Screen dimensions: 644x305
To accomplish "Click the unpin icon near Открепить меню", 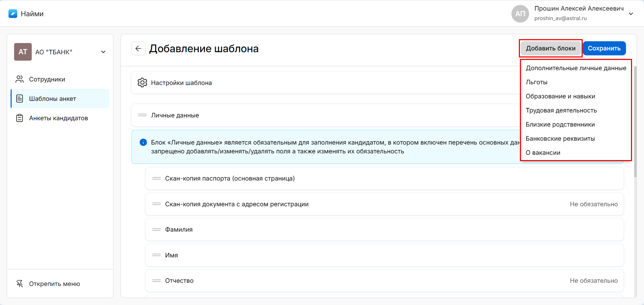I will coord(20,284).
